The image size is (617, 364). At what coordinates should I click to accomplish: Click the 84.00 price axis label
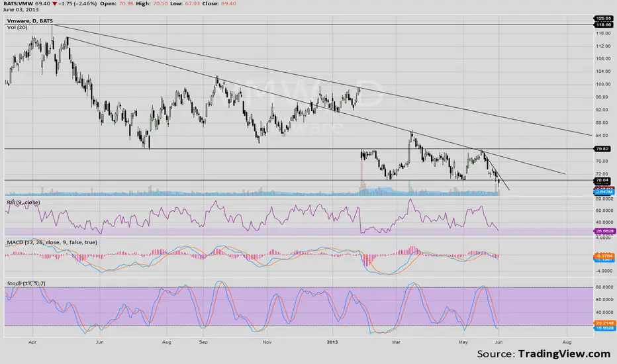tap(603, 136)
